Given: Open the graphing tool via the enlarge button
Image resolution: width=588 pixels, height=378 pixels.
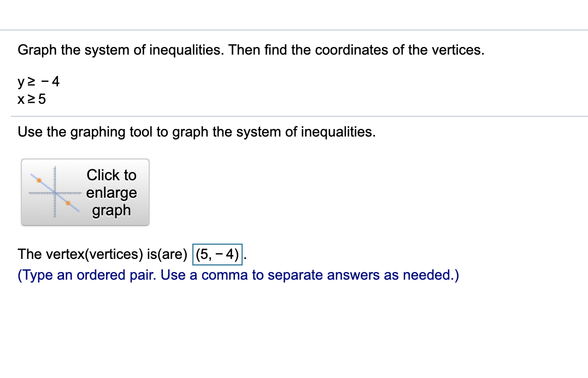Looking at the screenshot, I should point(85,192).
